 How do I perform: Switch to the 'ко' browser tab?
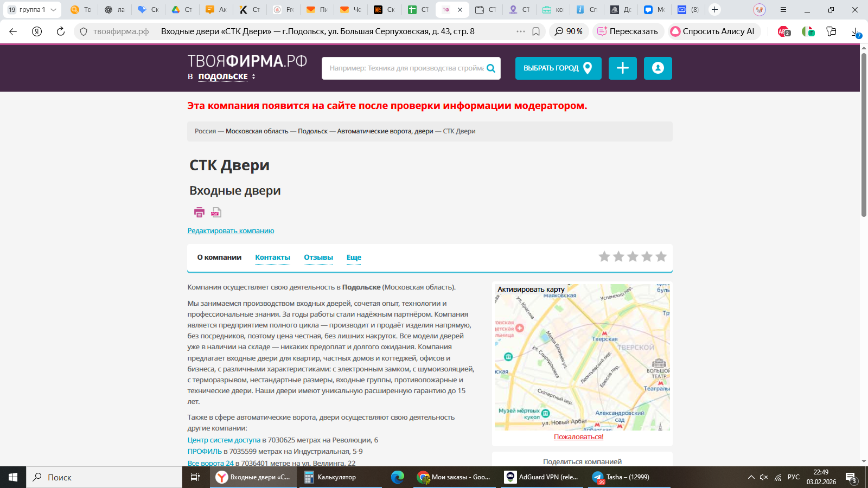pos(553,10)
